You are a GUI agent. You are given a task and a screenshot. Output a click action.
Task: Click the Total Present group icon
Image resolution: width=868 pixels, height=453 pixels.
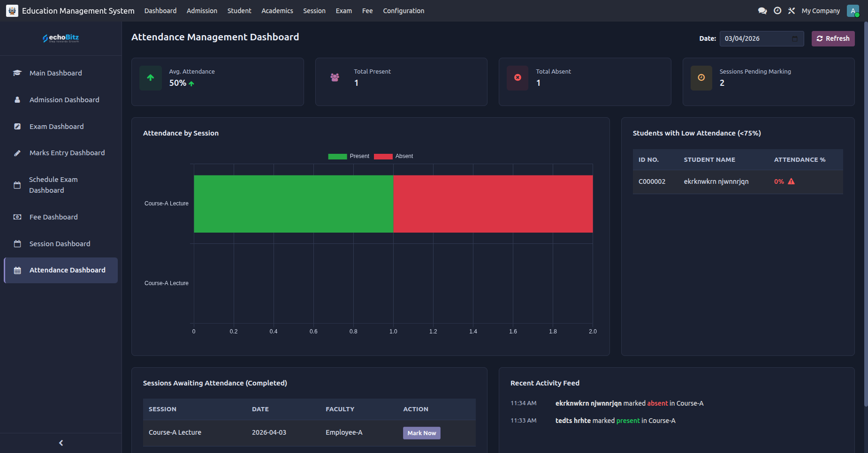(335, 78)
